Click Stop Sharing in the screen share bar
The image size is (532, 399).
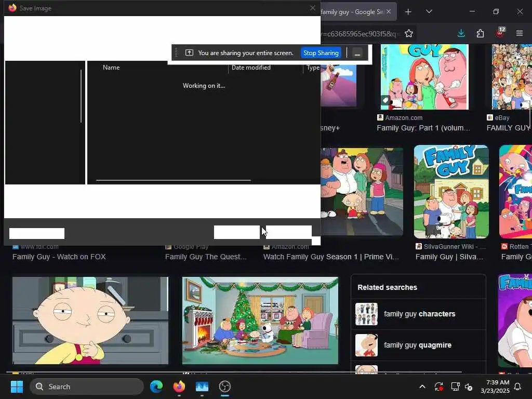[321, 53]
